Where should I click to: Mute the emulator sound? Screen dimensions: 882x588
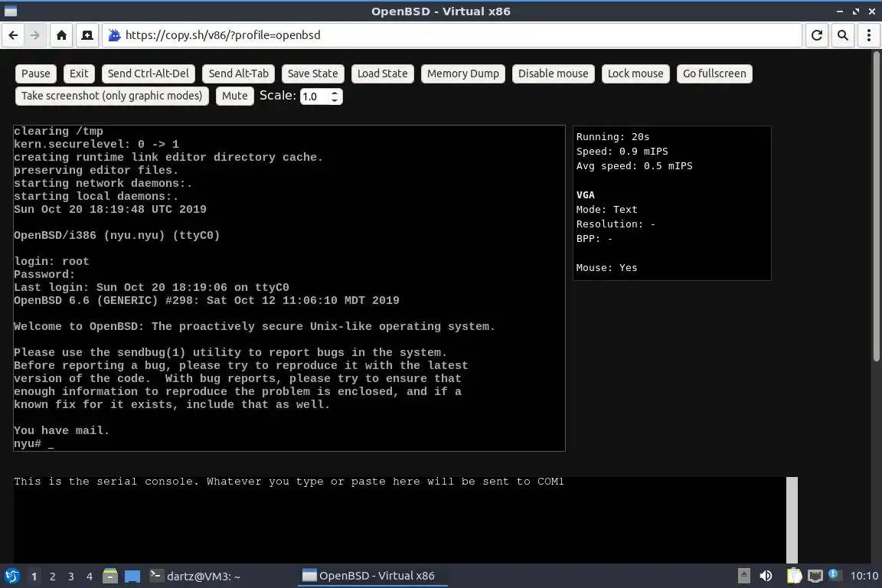(x=234, y=96)
